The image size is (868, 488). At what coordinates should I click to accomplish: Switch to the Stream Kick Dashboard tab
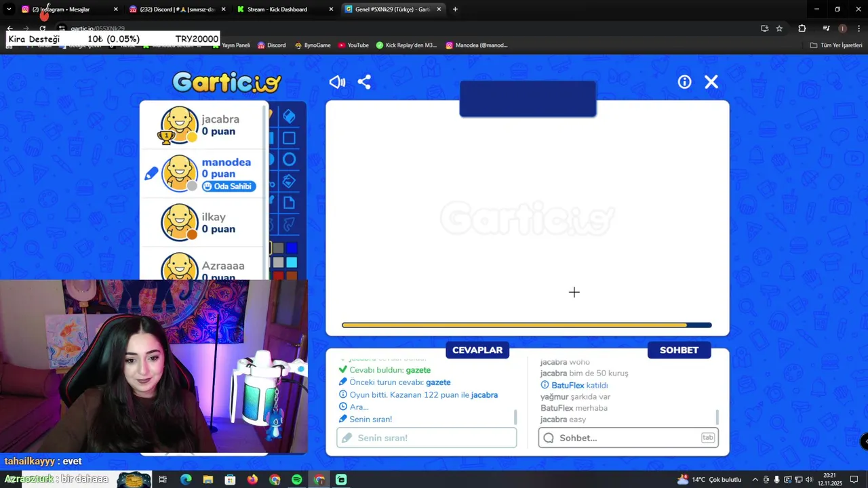[285, 9]
